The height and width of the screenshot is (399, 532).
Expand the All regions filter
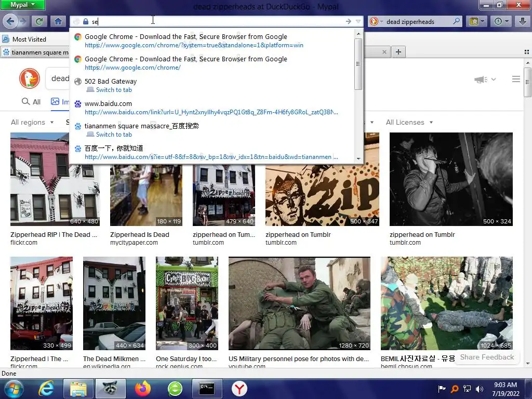32,122
